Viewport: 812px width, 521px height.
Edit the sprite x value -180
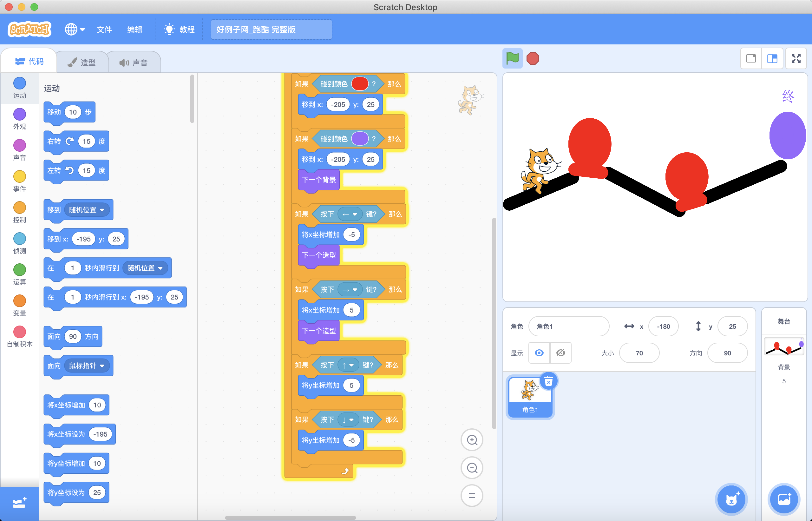663,326
